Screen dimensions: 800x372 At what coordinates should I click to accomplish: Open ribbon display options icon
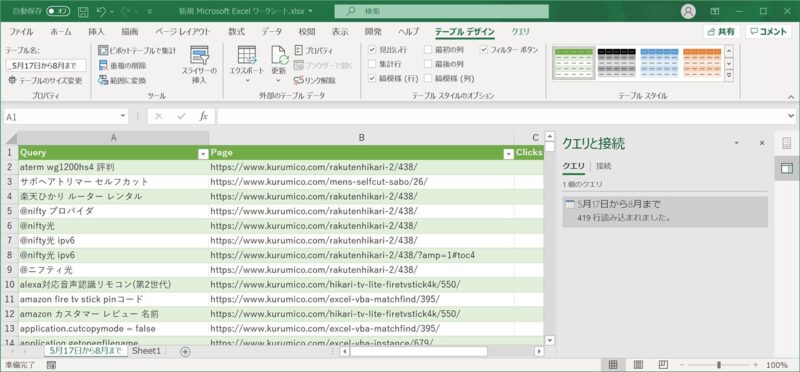click(x=715, y=11)
